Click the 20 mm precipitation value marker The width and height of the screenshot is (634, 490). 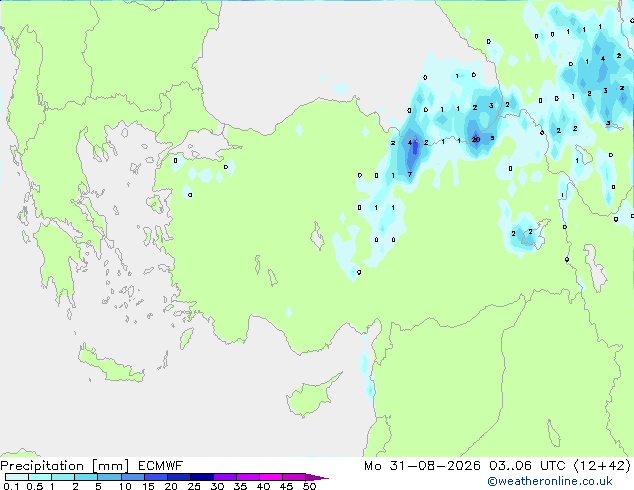coord(476,139)
